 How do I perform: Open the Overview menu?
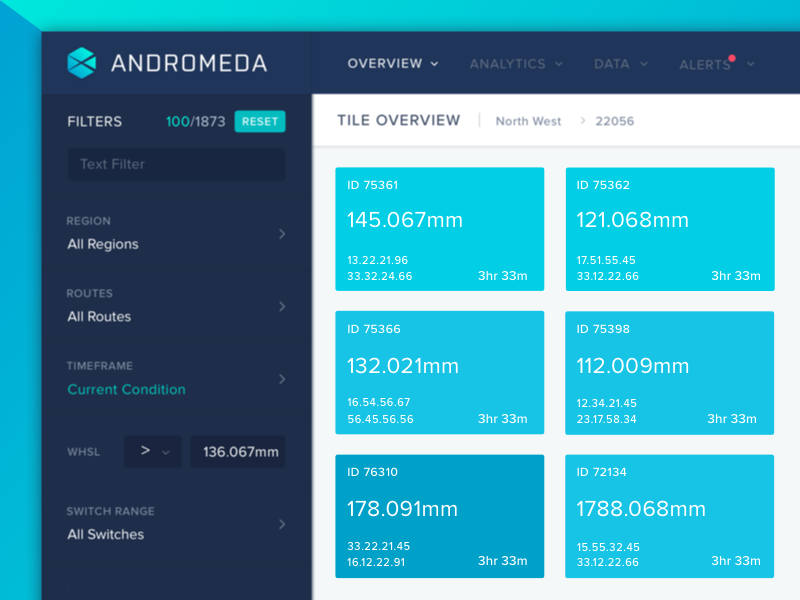(x=393, y=64)
